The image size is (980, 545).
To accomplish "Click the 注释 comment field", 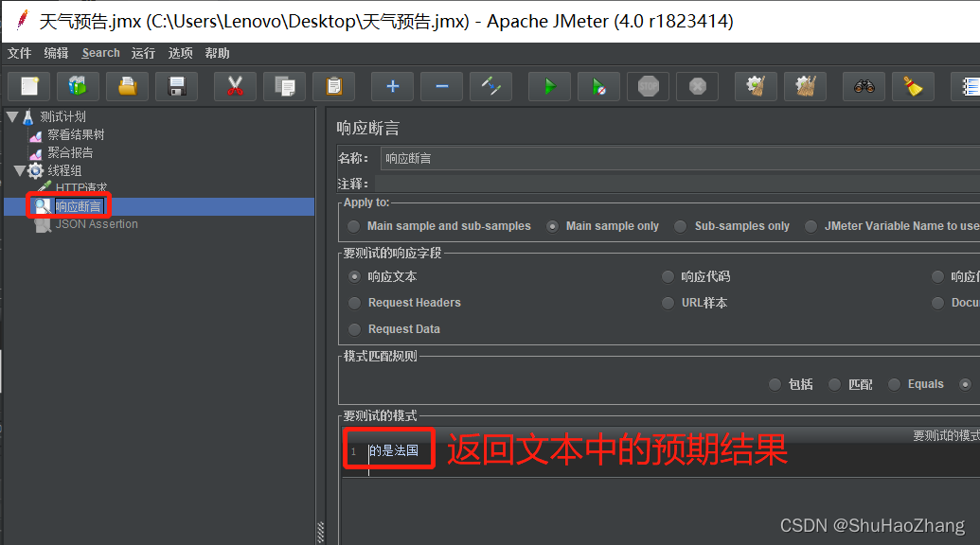I will coord(677,184).
